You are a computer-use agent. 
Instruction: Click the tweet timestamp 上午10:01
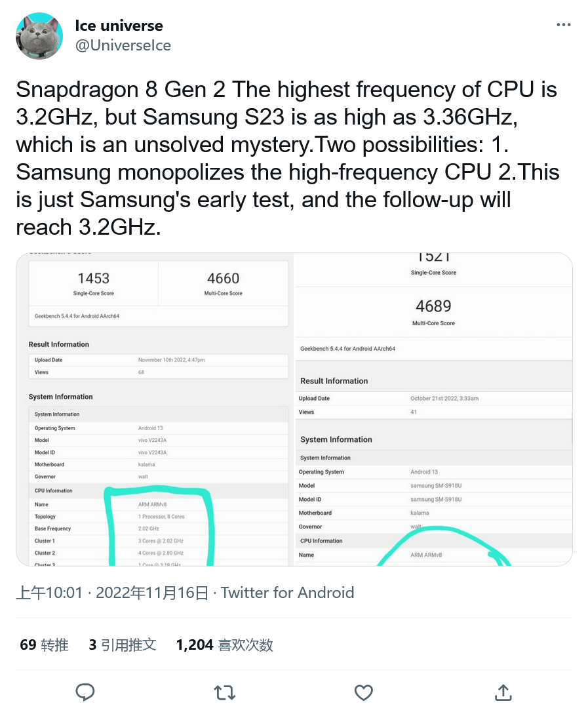pyautogui.click(x=49, y=593)
